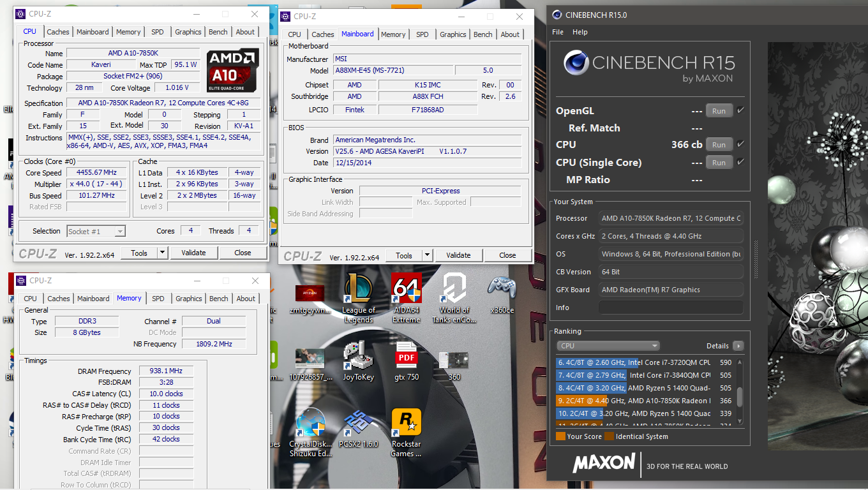Click DRAM Frequency value 938.1 MHz

[165, 371]
